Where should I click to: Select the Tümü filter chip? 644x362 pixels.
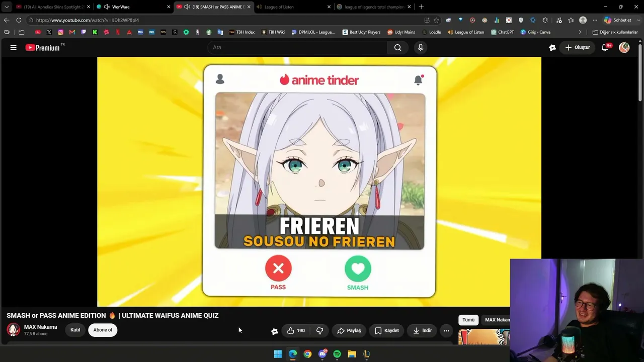[468, 320]
